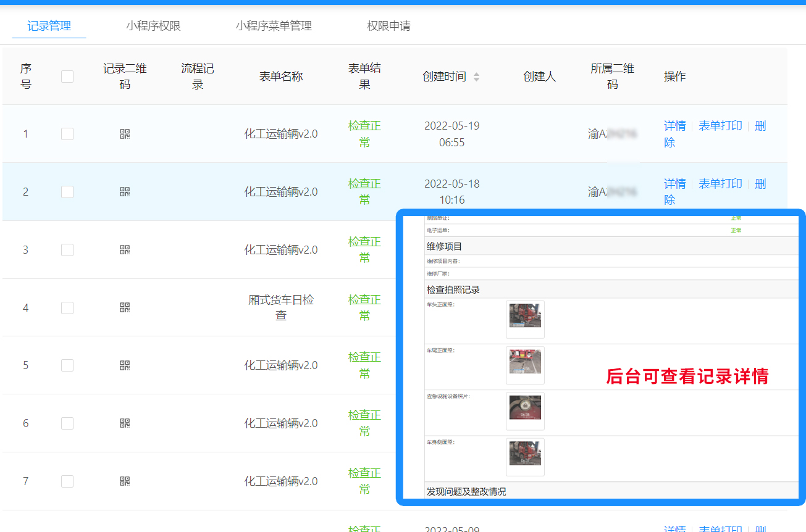Open 详情 for the first record
This screenshot has width=806, height=532.
674,126
